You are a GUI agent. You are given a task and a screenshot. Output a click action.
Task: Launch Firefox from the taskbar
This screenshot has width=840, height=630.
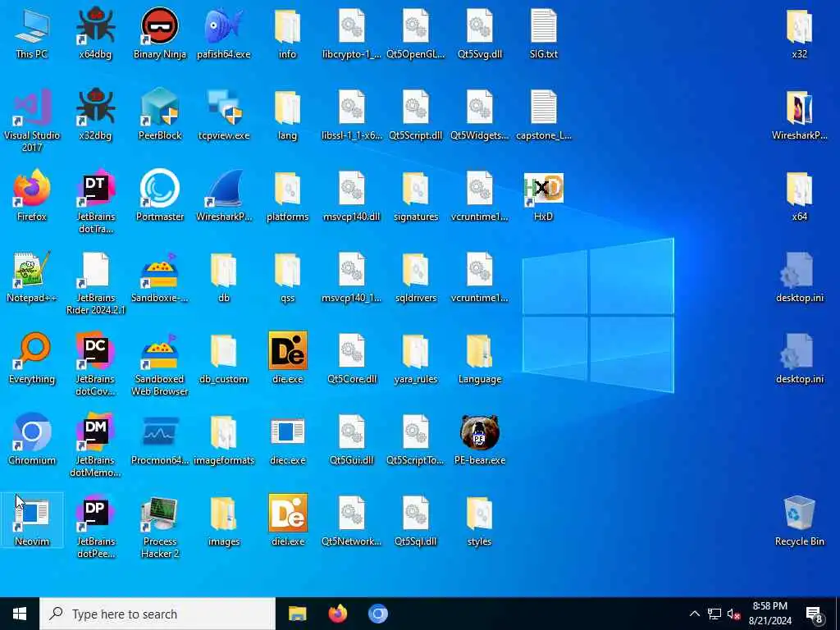(x=337, y=614)
